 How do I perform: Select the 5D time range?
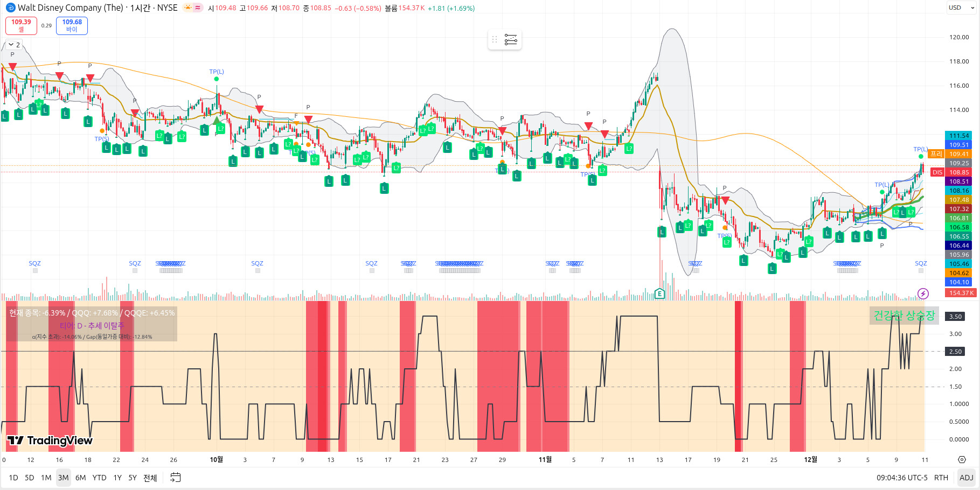[x=30, y=478]
